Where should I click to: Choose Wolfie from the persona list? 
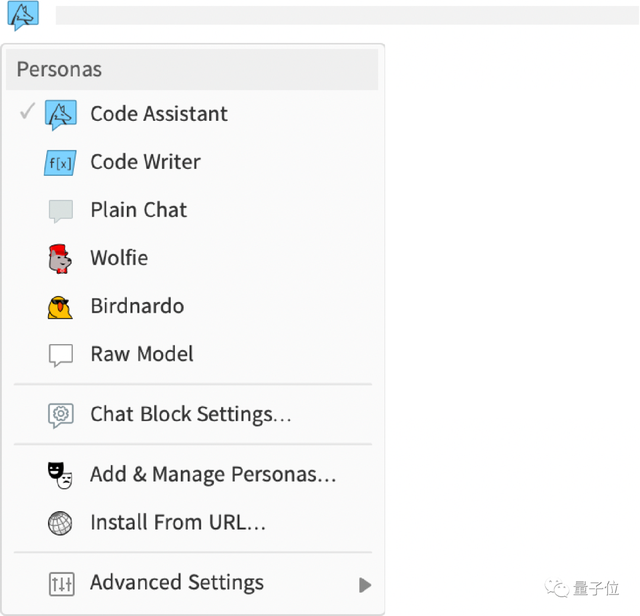119,258
